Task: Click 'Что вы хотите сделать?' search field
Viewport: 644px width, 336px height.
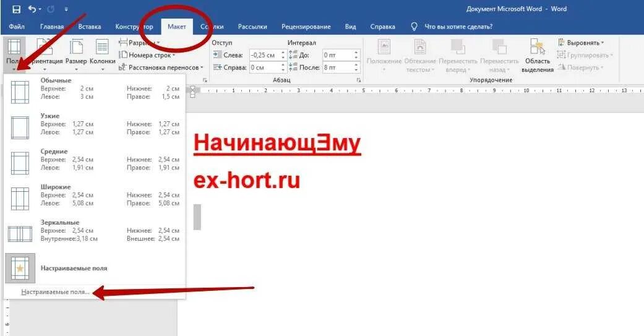Action: coord(458,27)
